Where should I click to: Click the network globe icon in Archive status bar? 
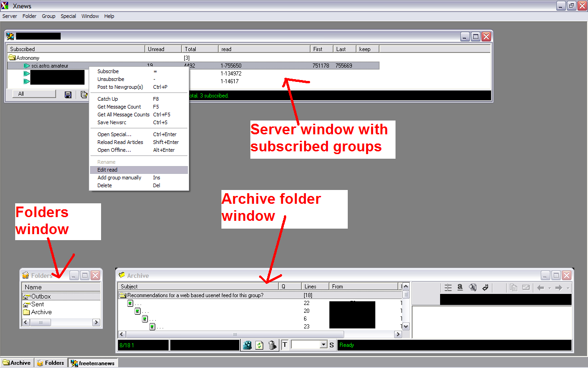pos(247,345)
